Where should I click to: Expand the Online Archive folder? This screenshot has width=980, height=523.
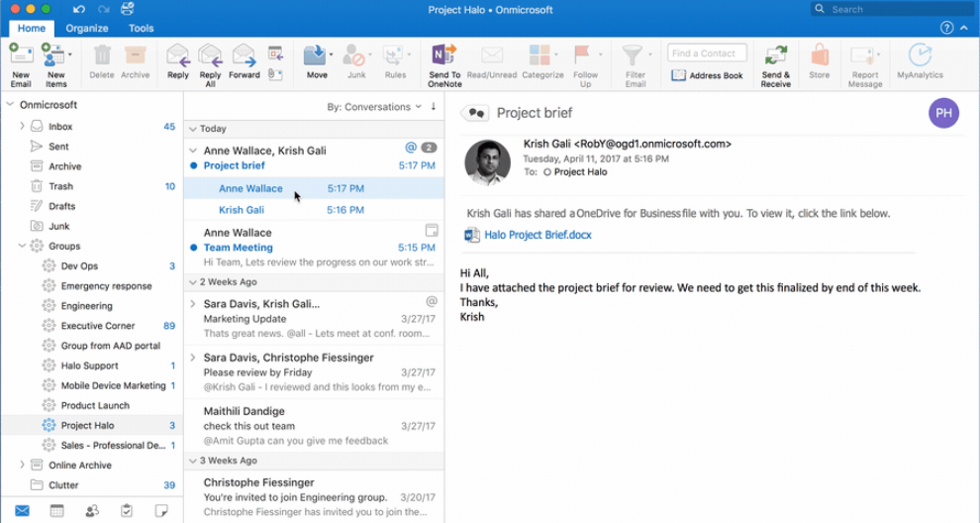pyautogui.click(x=22, y=465)
